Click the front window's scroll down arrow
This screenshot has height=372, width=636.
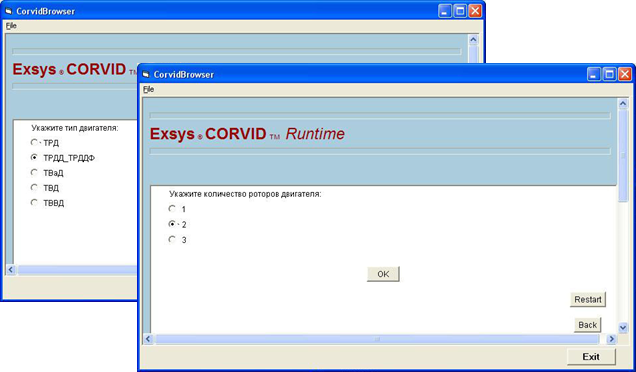[623, 327]
